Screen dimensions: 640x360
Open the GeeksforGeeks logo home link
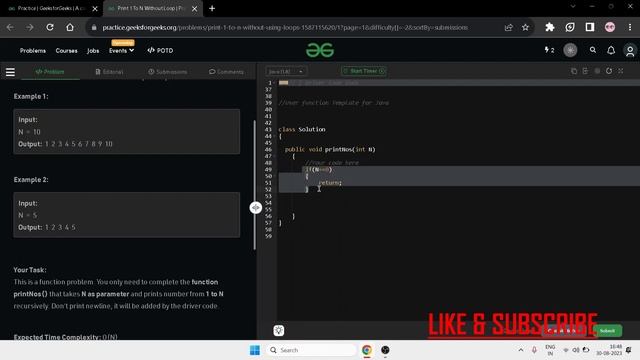pyautogui.click(x=320, y=50)
